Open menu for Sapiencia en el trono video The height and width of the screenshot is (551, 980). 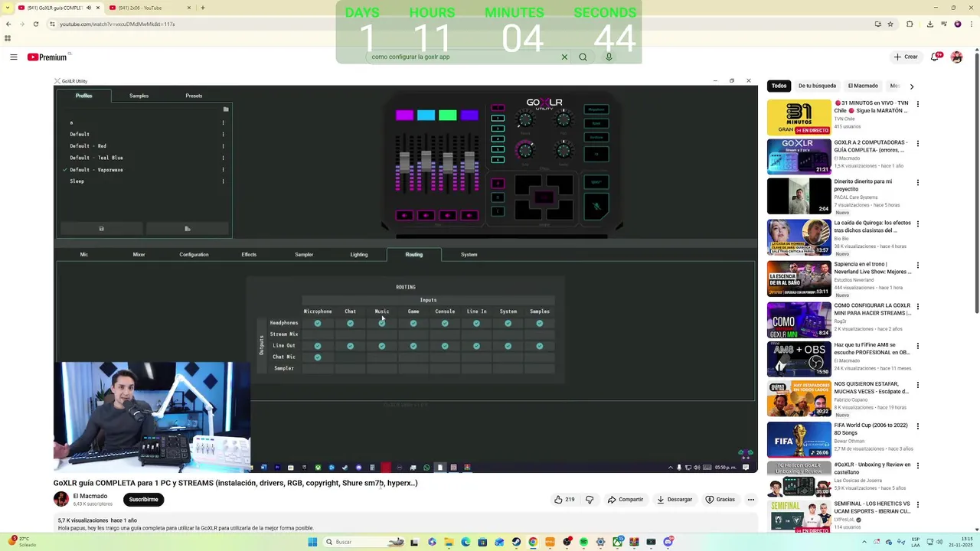[917, 266]
